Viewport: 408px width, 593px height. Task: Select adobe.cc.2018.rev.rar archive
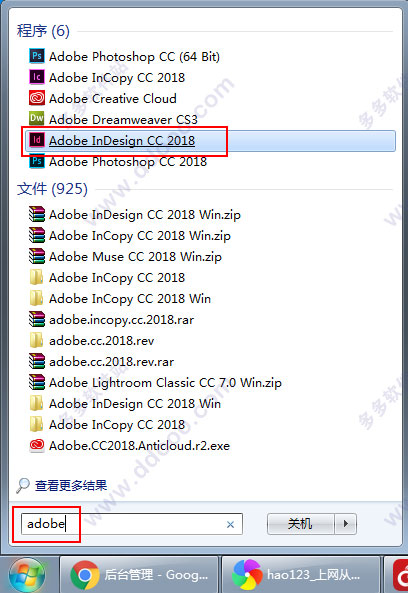click(102, 362)
